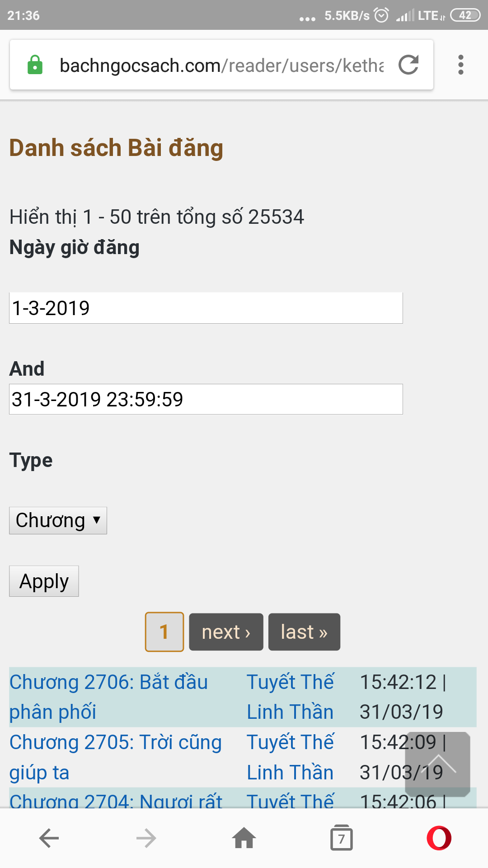Select page 1 in pagination
The image size is (488, 868).
164,632
